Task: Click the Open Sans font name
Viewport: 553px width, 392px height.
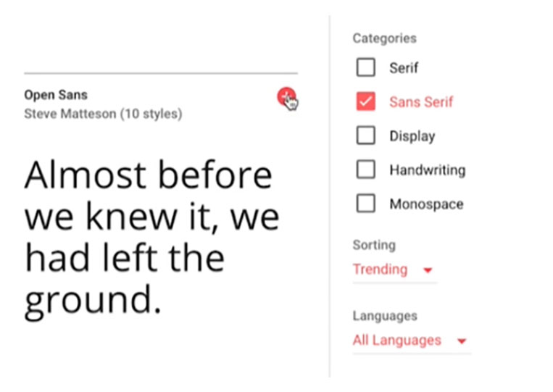Action: pyautogui.click(x=56, y=95)
